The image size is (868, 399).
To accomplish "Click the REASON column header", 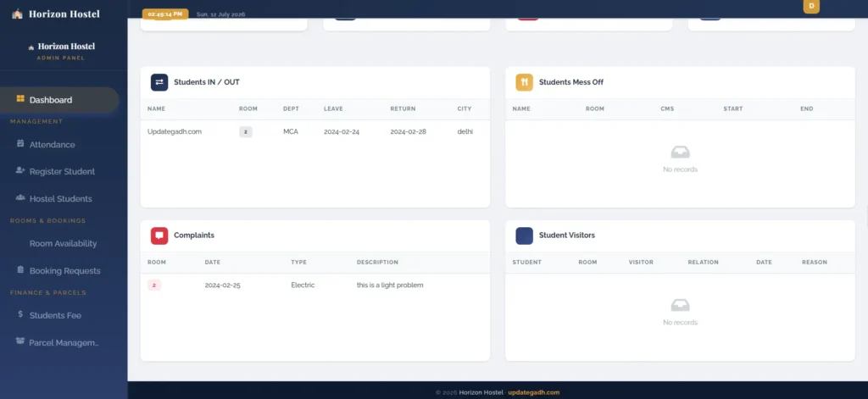I will click(x=815, y=263).
